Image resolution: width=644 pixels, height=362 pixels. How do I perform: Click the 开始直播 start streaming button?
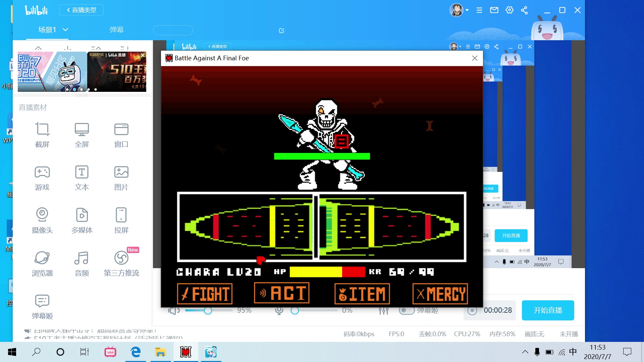point(548,310)
